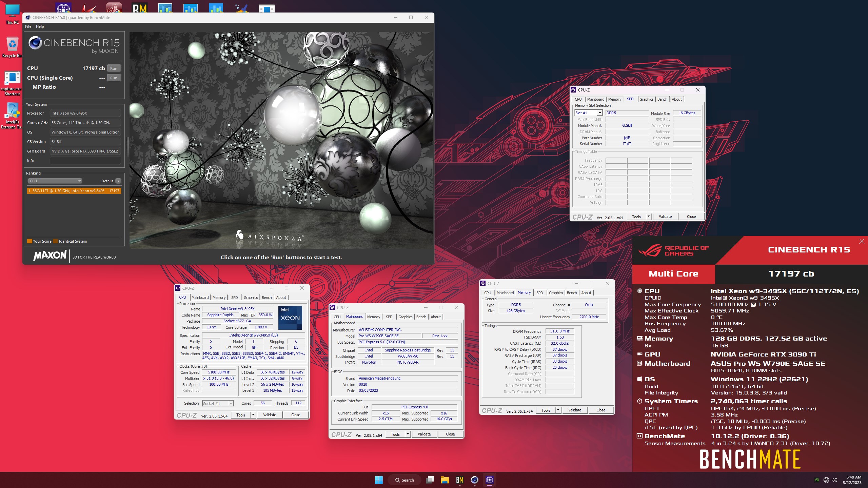Open the Slot #1 dropdown in SPD window
Screen dimensions: 868x488
(x=599, y=113)
